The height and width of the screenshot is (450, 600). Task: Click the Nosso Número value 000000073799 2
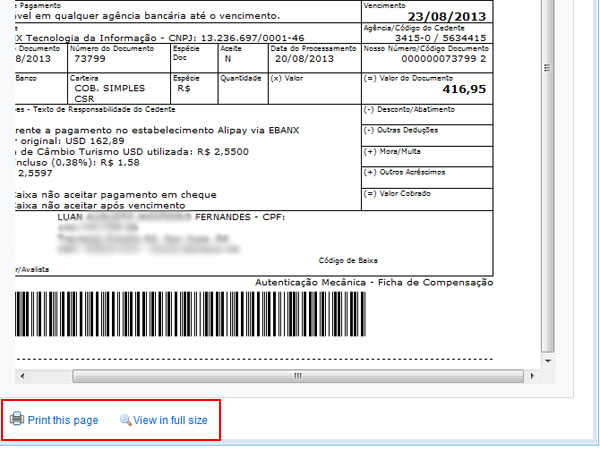click(x=443, y=59)
